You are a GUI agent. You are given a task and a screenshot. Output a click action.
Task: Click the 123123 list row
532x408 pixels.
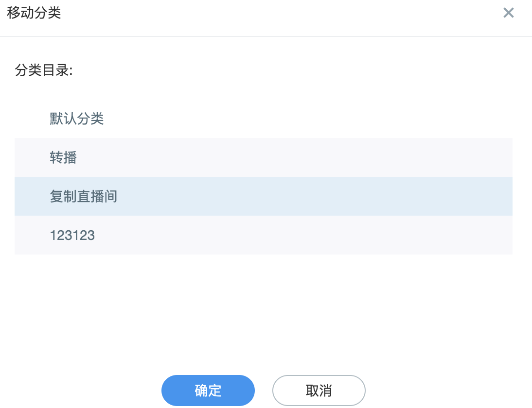point(263,235)
